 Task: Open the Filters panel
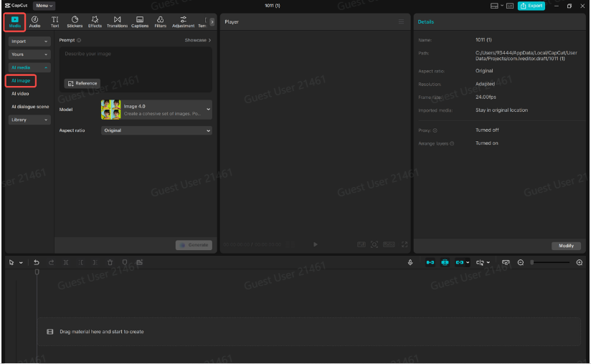[x=160, y=21]
